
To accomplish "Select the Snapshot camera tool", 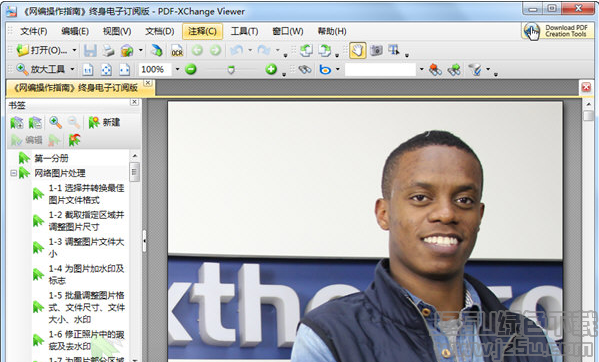I will pos(376,50).
